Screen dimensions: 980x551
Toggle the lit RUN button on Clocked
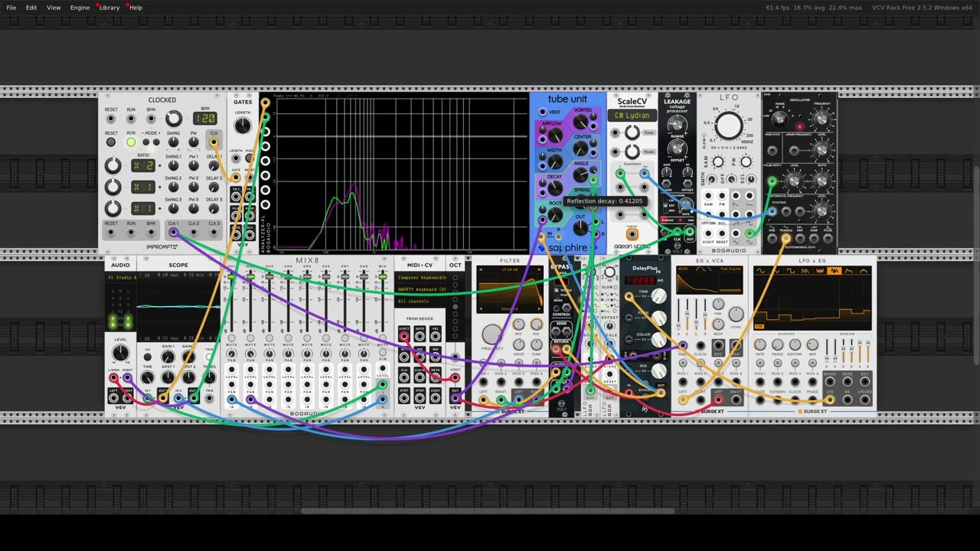tap(131, 142)
